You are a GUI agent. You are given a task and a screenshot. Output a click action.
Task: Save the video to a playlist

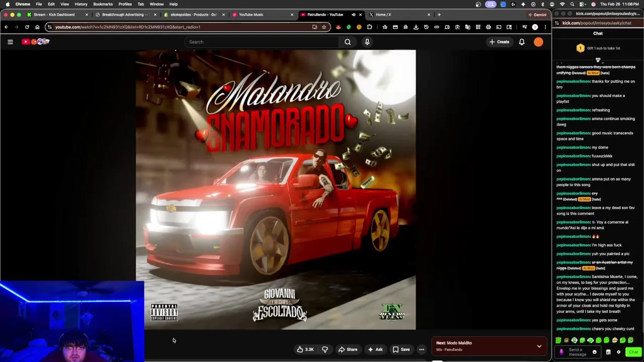coord(401,349)
